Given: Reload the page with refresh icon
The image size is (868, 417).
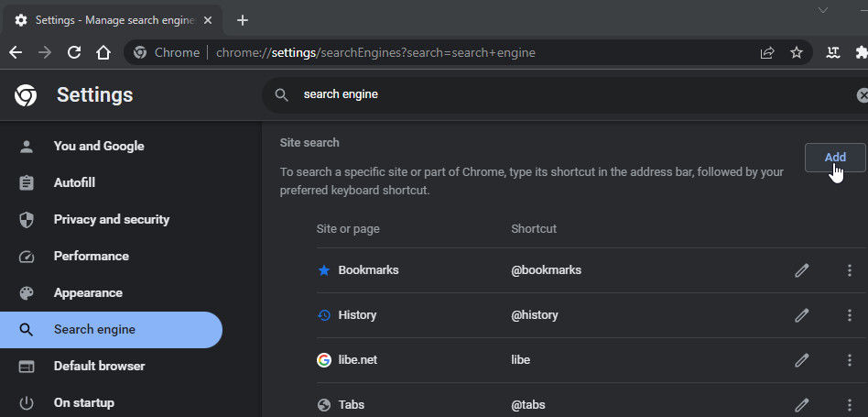Looking at the screenshot, I should pyautogui.click(x=74, y=52).
